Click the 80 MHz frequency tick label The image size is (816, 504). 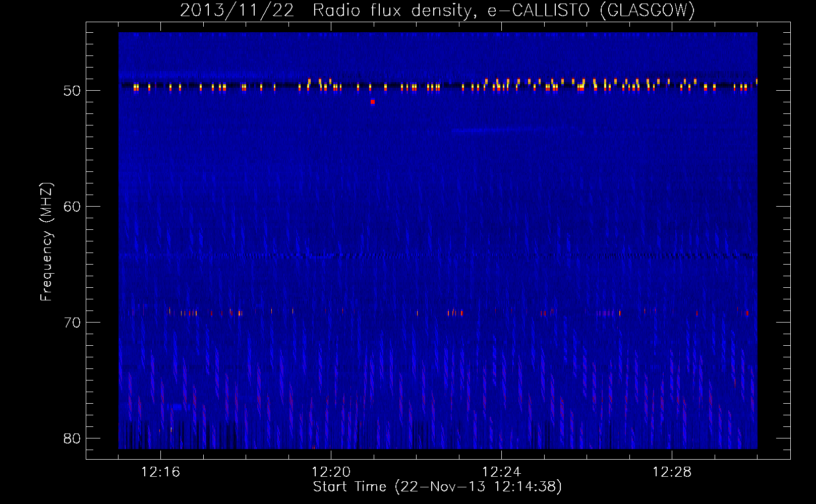pos(72,438)
